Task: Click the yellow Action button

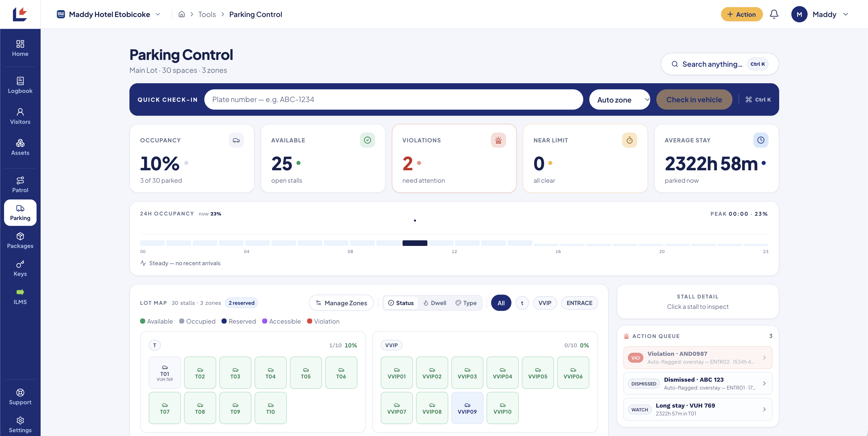Action: 742,14
